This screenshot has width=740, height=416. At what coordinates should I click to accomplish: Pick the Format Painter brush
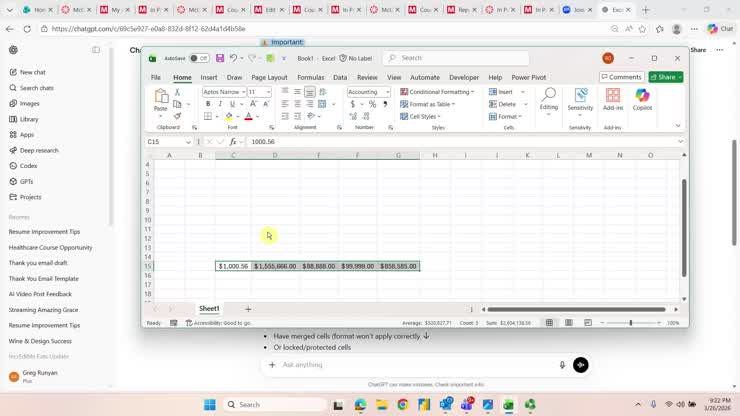177,116
